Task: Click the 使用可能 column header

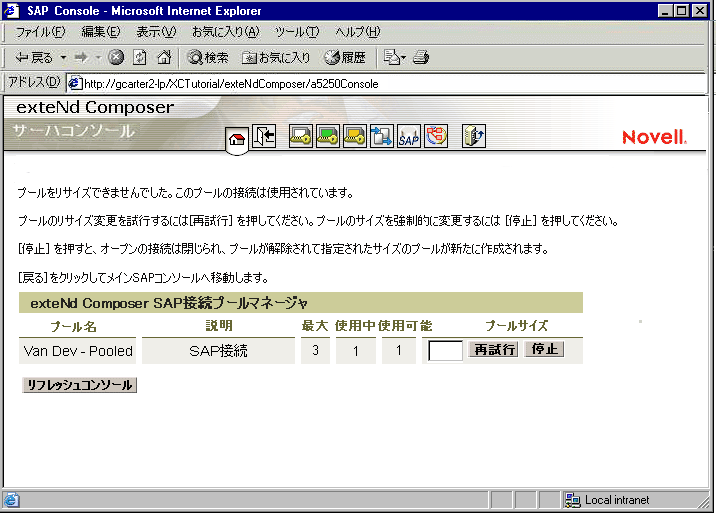Action: click(405, 326)
